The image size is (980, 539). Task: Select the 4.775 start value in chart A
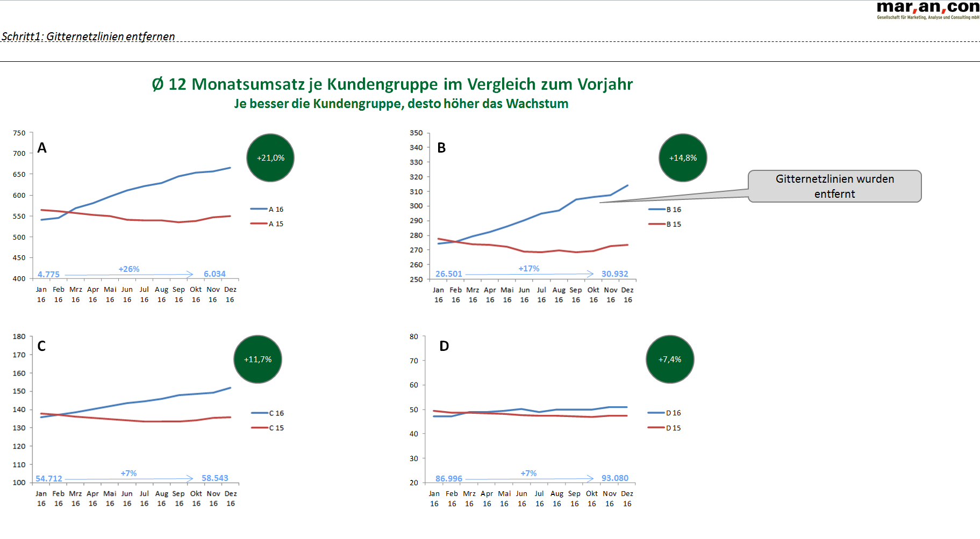coord(48,274)
